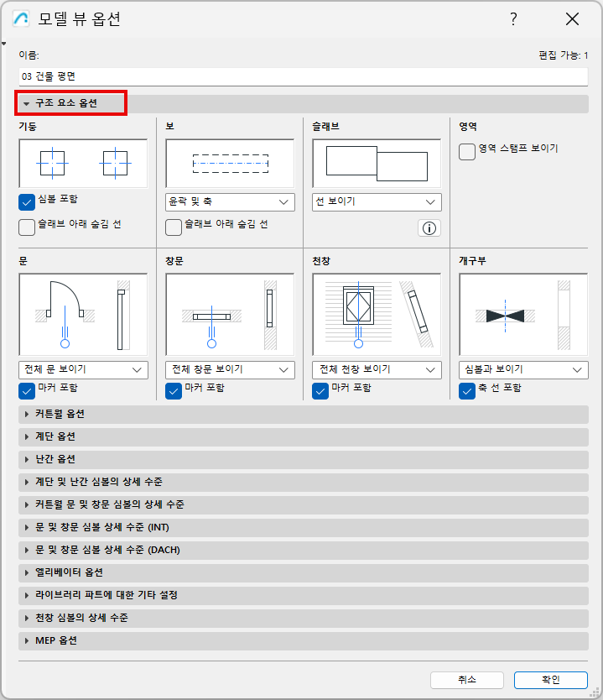Open the 선 보이기 slab dropdown
603x700 pixels.
(377, 201)
